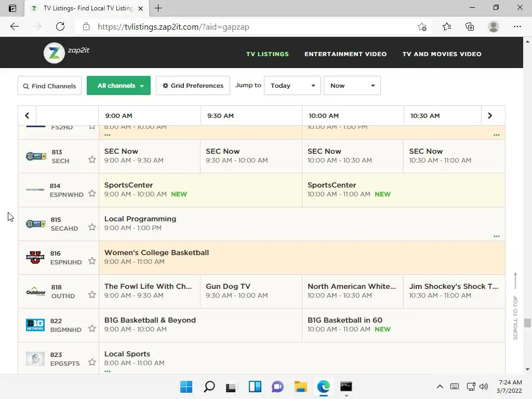Expand FS2HD row right-side ellipsis
Image resolution: width=532 pixels, height=399 pixels.
tap(496, 135)
